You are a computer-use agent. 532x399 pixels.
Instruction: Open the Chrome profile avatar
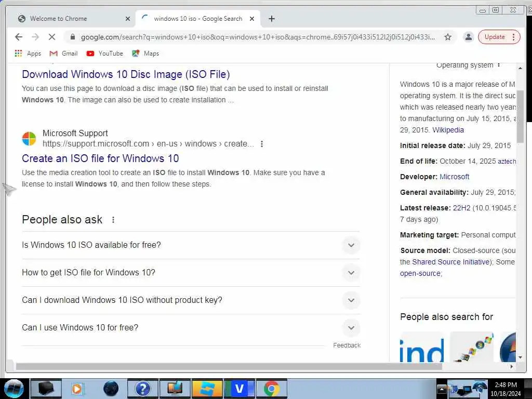(468, 37)
